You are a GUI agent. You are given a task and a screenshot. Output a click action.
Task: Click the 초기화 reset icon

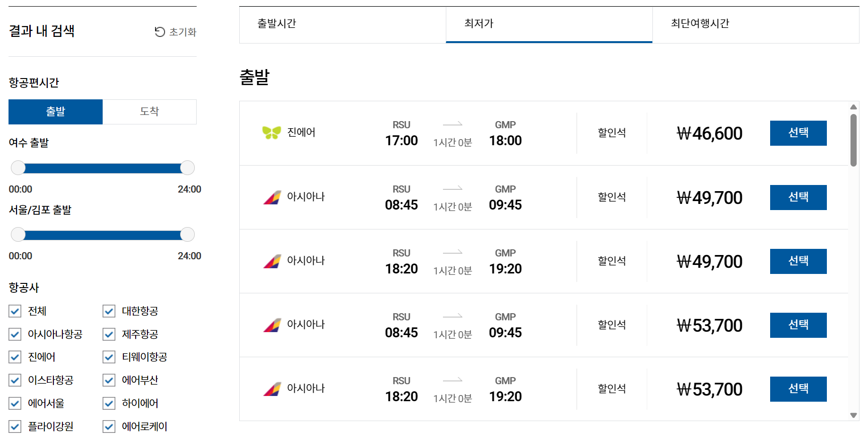pos(160,32)
